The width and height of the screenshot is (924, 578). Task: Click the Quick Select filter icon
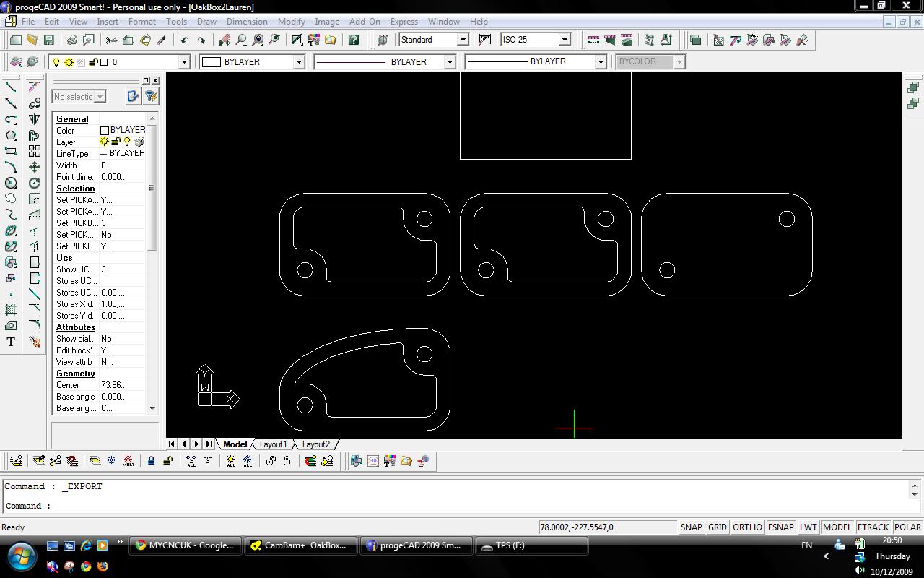pyautogui.click(x=151, y=96)
